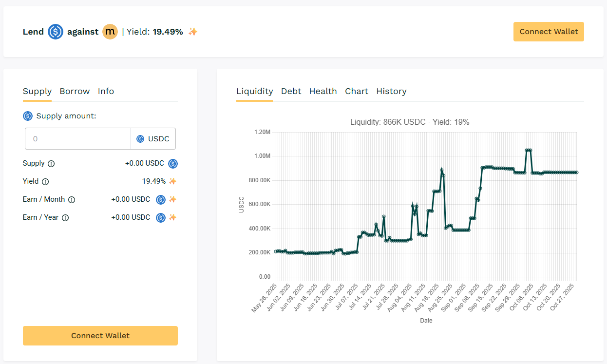View the History tab

(x=391, y=91)
